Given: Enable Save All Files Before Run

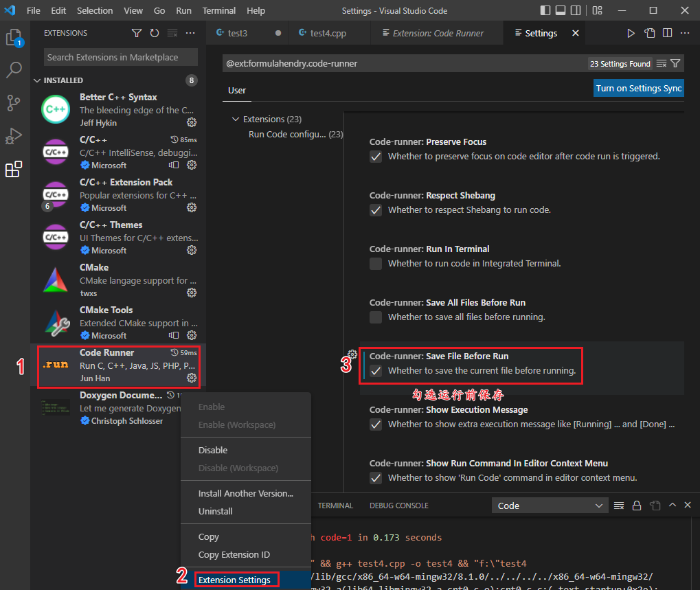Looking at the screenshot, I should tap(376, 317).
